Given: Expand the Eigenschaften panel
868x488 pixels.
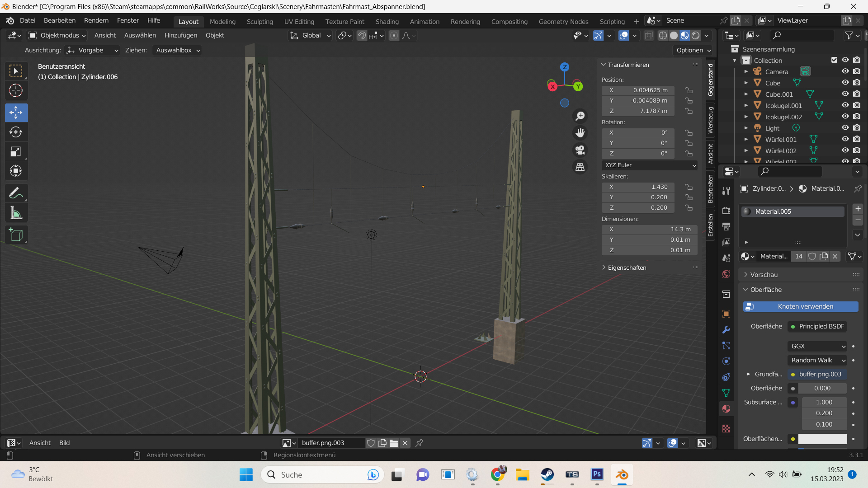Looking at the screenshot, I should [x=627, y=267].
